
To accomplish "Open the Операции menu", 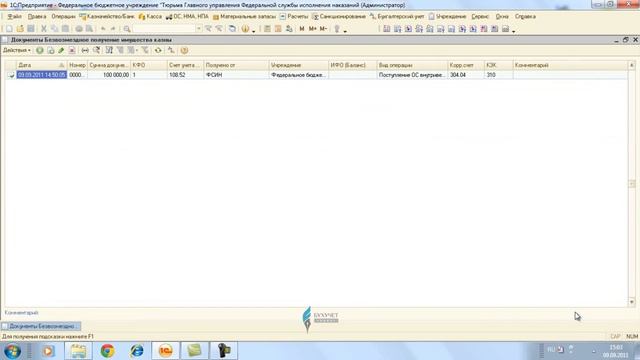I will click(63, 16).
